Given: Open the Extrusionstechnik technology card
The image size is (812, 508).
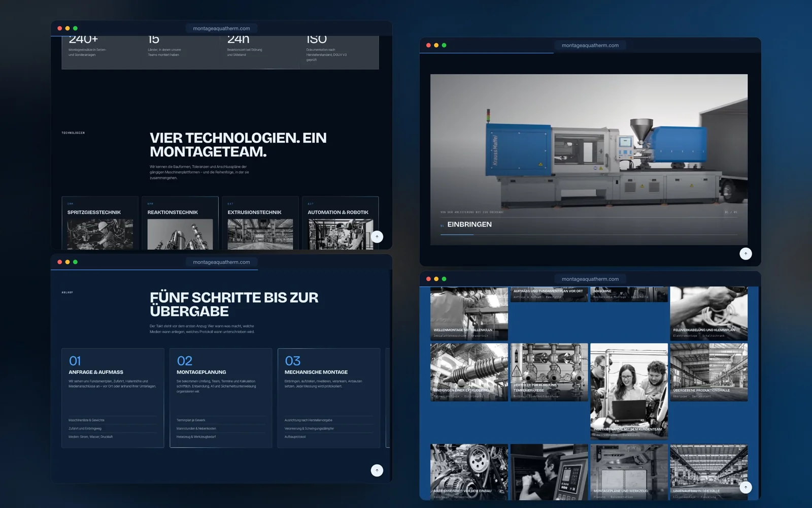Looking at the screenshot, I should pos(260,223).
